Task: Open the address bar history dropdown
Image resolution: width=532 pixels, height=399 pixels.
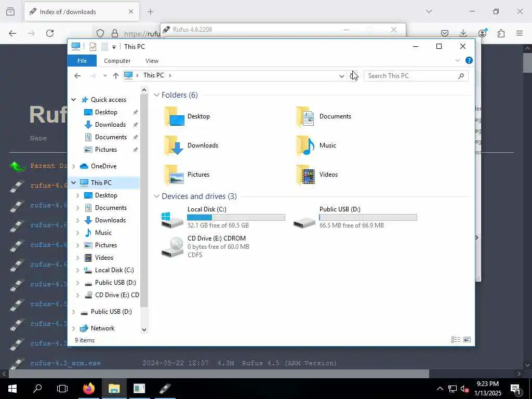Action: [x=342, y=76]
